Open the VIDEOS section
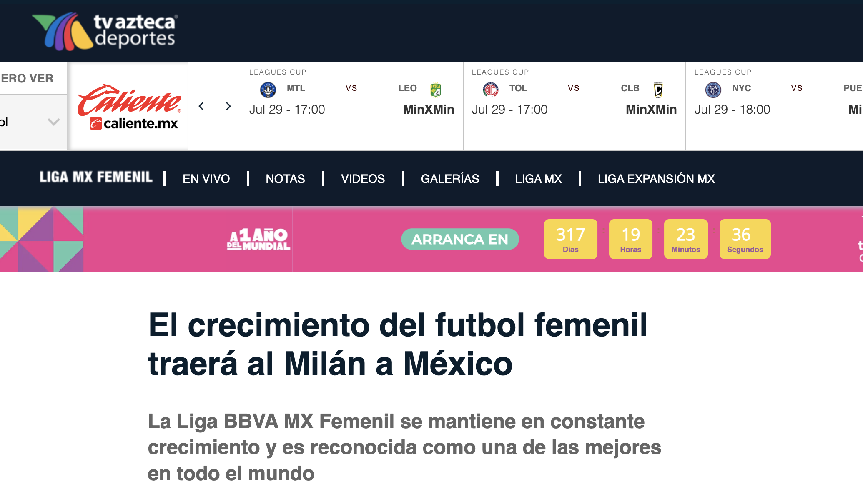Viewport: 863px width, 504px height. [363, 179]
